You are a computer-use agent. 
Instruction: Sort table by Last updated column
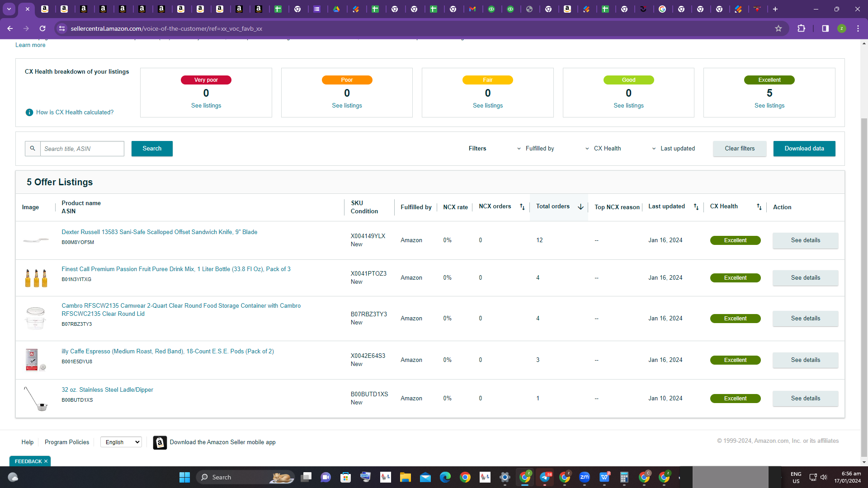[x=696, y=207]
